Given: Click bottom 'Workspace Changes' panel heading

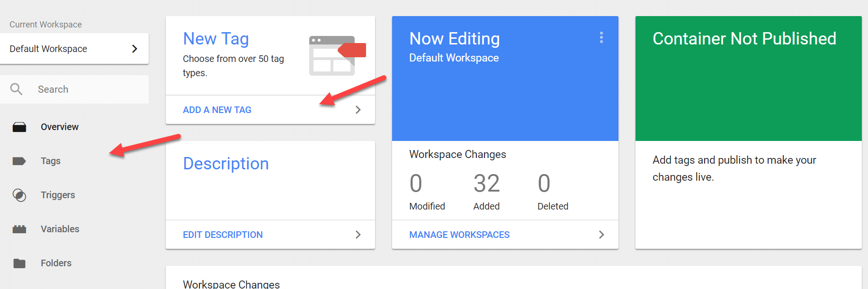Looking at the screenshot, I should [231, 284].
